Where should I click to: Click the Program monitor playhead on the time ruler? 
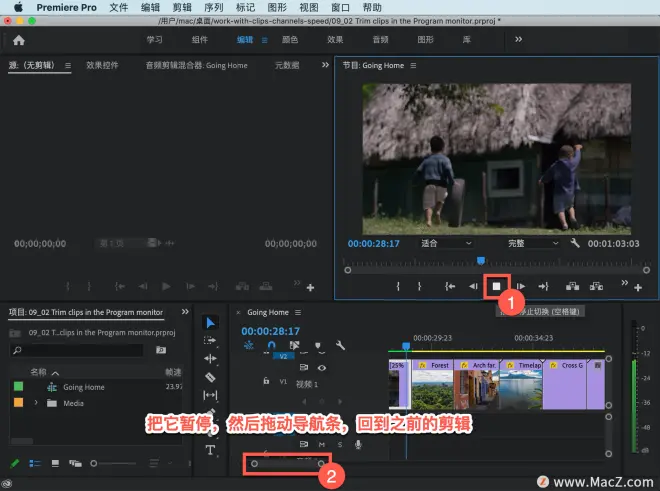[x=481, y=261]
